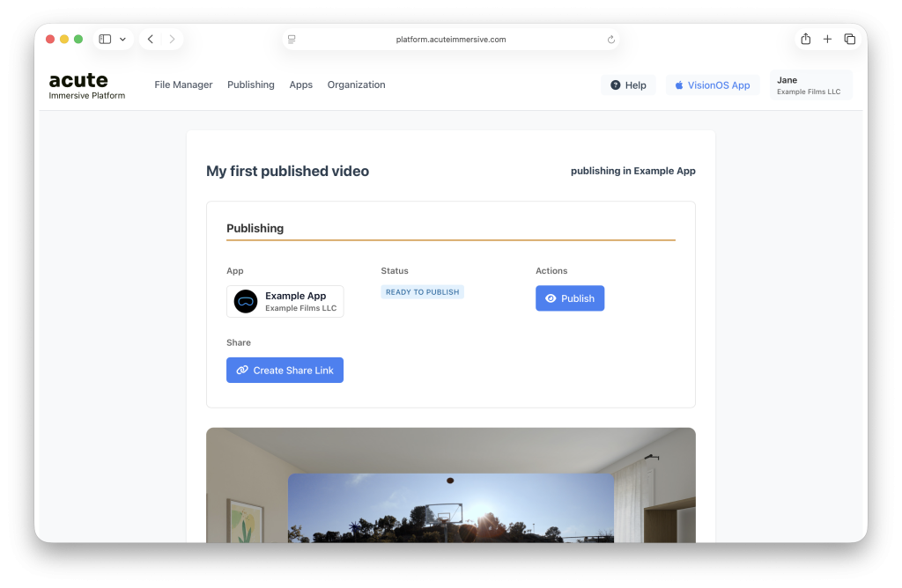Screen dimensions: 902x588
Task: Click the Create Share Link button
Action: pos(285,371)
